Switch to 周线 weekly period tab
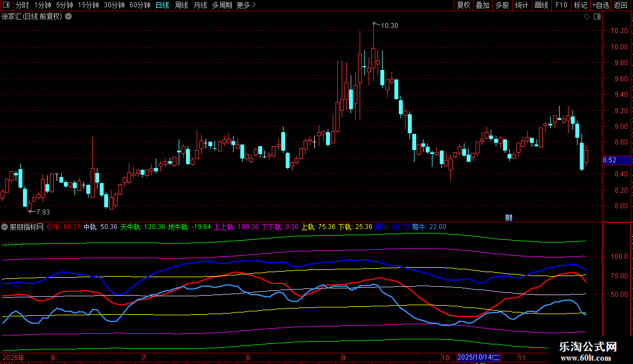The height and width of the screenshot is (364, 633). [181, 5]
